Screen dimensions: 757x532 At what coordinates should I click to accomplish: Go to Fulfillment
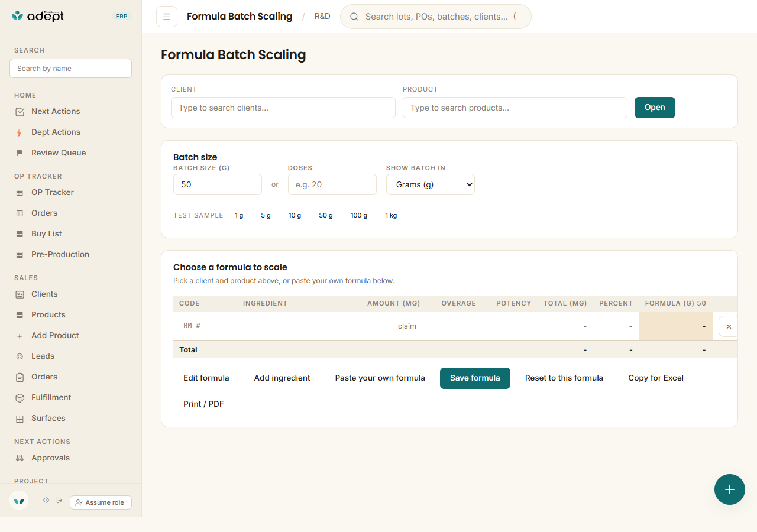(x=51, y=398)
